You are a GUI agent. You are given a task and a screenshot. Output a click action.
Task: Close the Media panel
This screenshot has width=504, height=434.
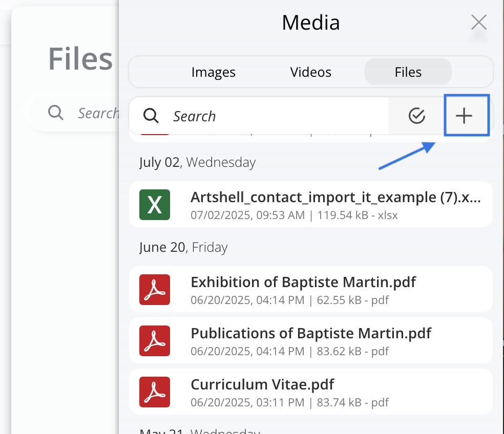click(478, 23)
